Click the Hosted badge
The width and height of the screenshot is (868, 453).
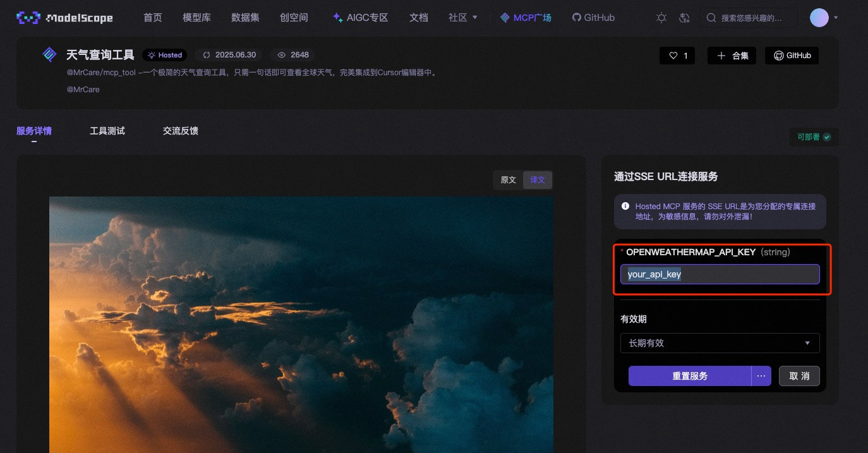165,55
